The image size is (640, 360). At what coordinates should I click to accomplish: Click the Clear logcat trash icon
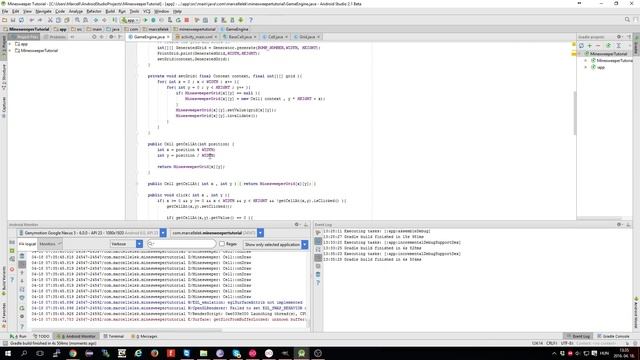coord(22,256)
